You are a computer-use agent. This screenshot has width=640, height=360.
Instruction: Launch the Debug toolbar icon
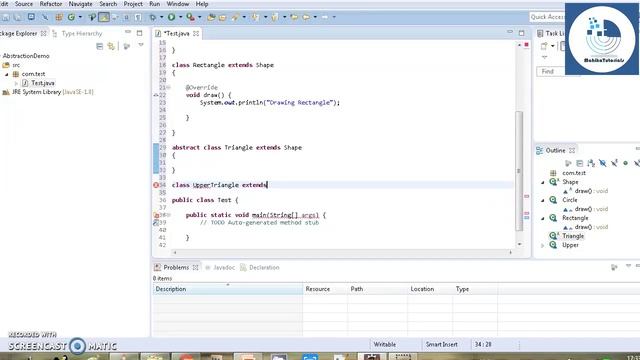153,17
